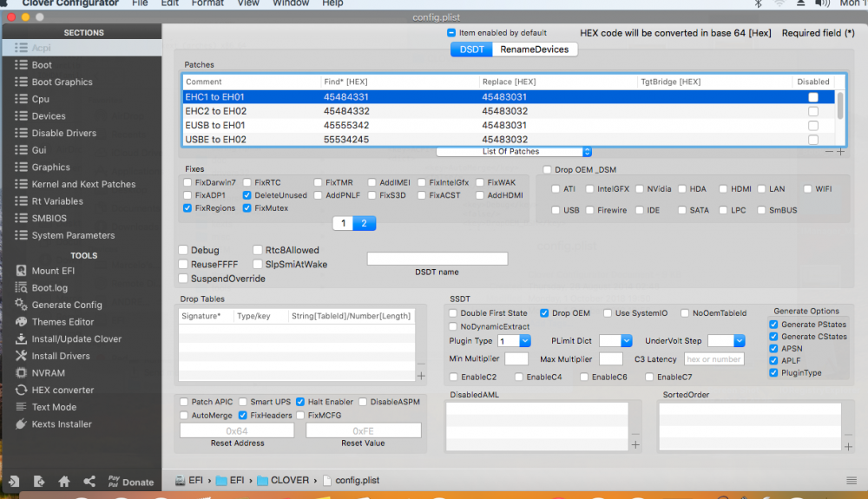Open the Format menu
Viewport: 868px width, 499px height.
pyautogui.click(x=207, y=3)
